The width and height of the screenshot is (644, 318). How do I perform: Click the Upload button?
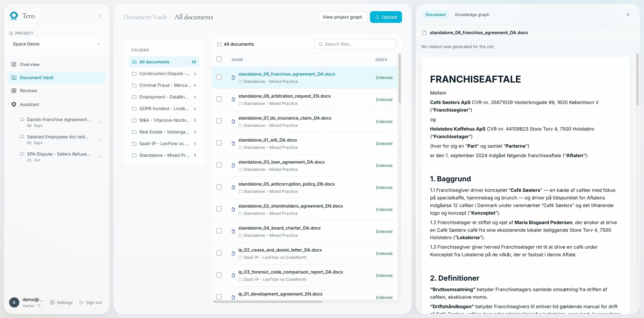[386, 17]
